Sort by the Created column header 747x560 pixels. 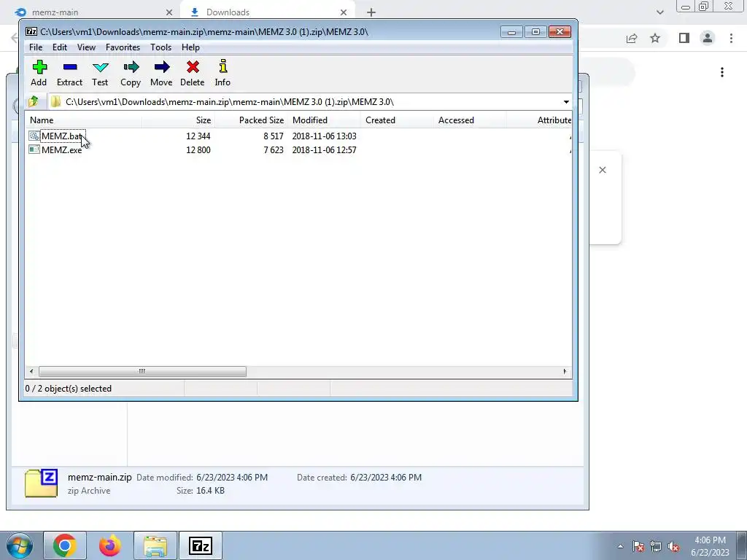tap(397, 120)
